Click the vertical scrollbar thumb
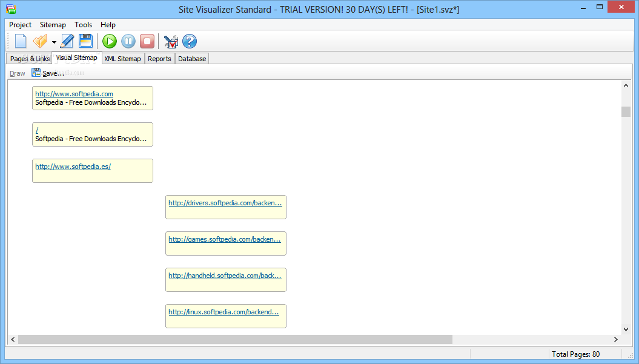 626,111
